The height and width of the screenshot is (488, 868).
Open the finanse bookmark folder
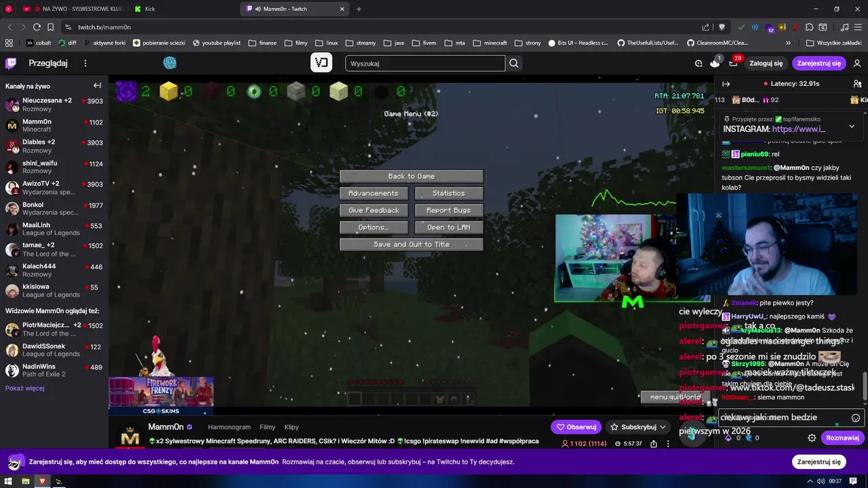coord(263,43)
